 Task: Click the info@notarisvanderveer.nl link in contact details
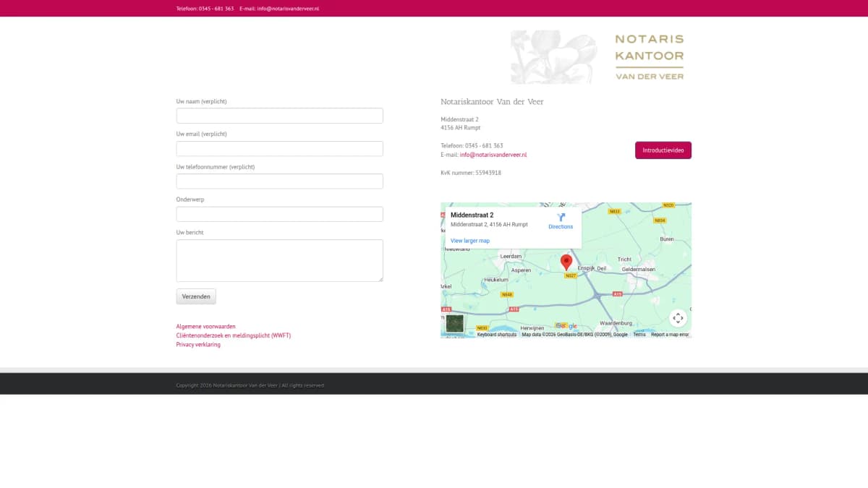(x=493, y=155)
